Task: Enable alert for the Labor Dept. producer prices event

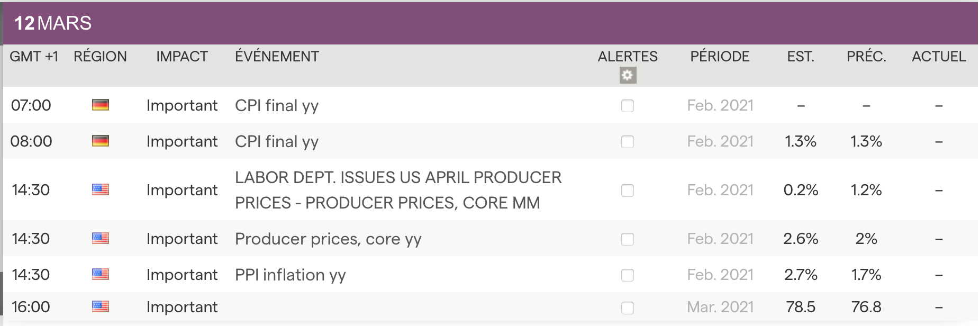Action: coord(628,191)
